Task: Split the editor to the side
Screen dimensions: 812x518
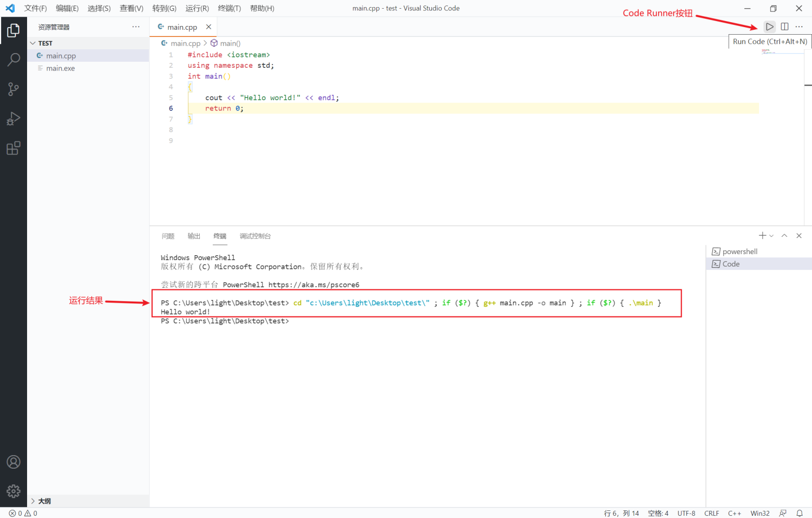Action: tap(784, 26)
